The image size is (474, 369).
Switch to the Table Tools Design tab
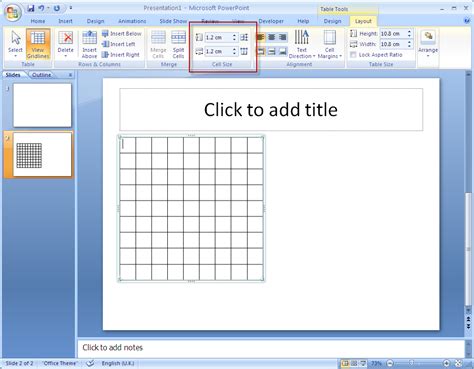point(332,21)
